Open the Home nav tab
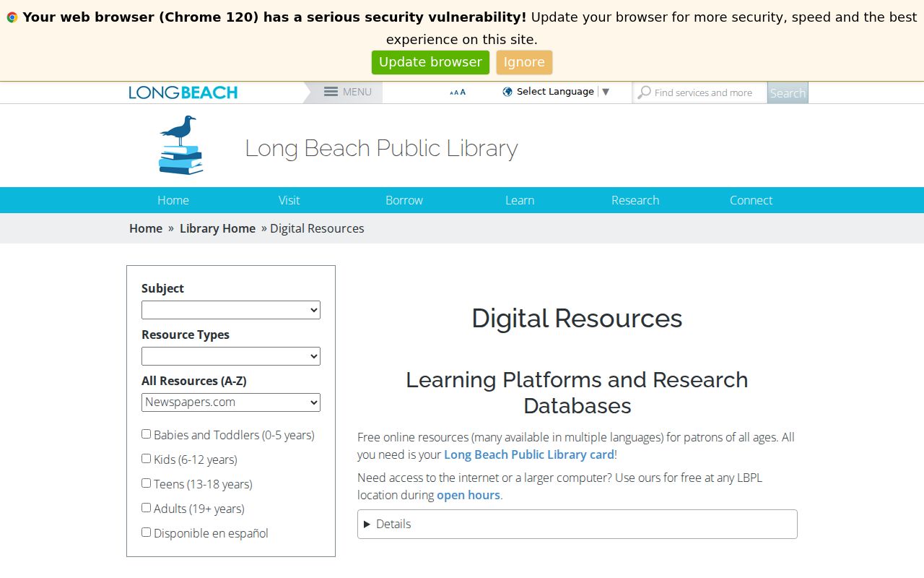This screenshot has height=578, width=924. [x=173, y=200]
